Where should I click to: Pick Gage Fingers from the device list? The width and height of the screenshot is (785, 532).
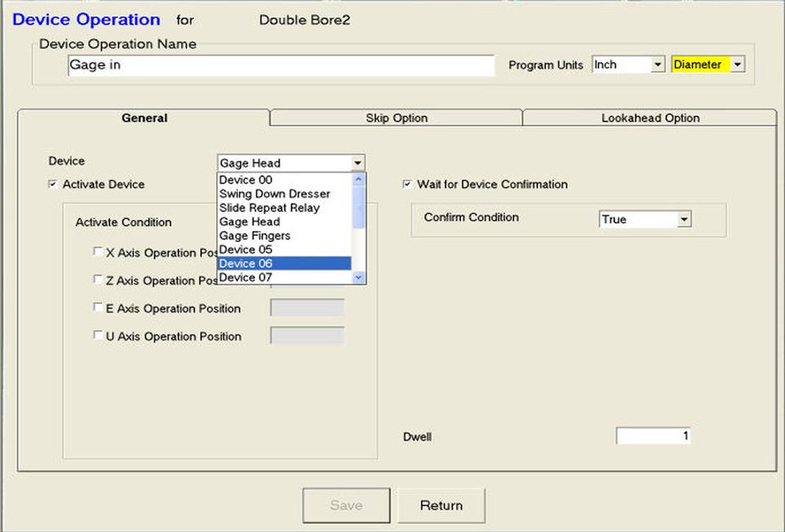click(254, 235)
